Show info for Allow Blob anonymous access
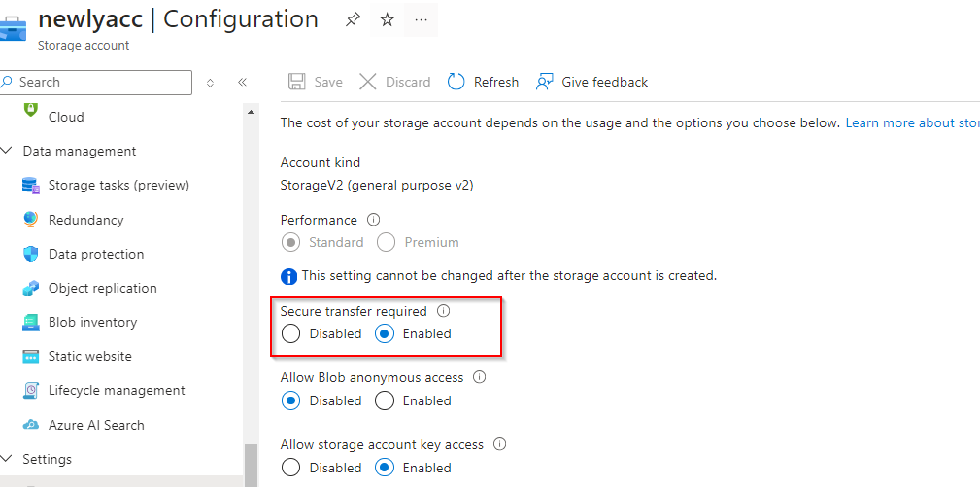Screen dimensions: 980x487 point(479,377)
